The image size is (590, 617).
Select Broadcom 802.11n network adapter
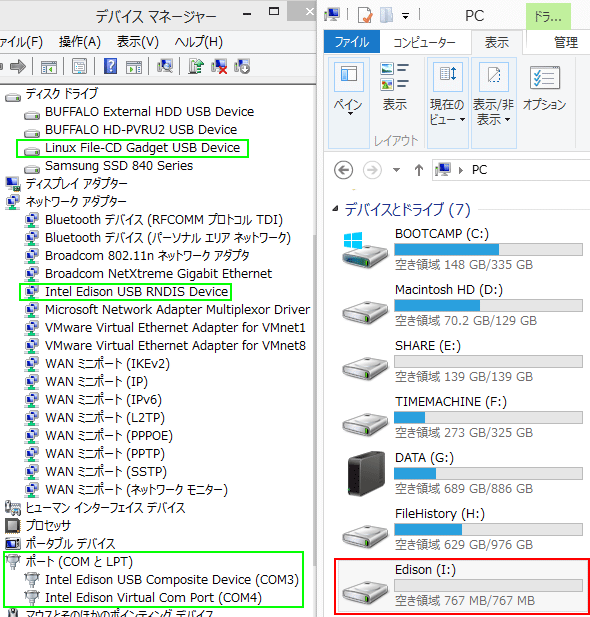pyautogui.click(x=147, y=256)
